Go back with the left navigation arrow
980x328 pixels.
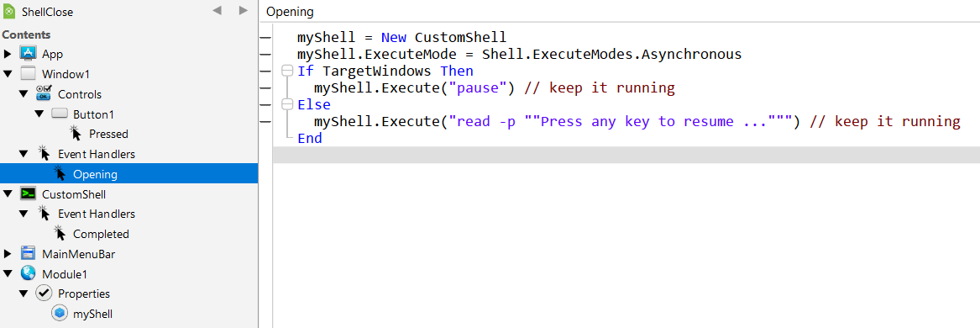(x=217, y=10)
